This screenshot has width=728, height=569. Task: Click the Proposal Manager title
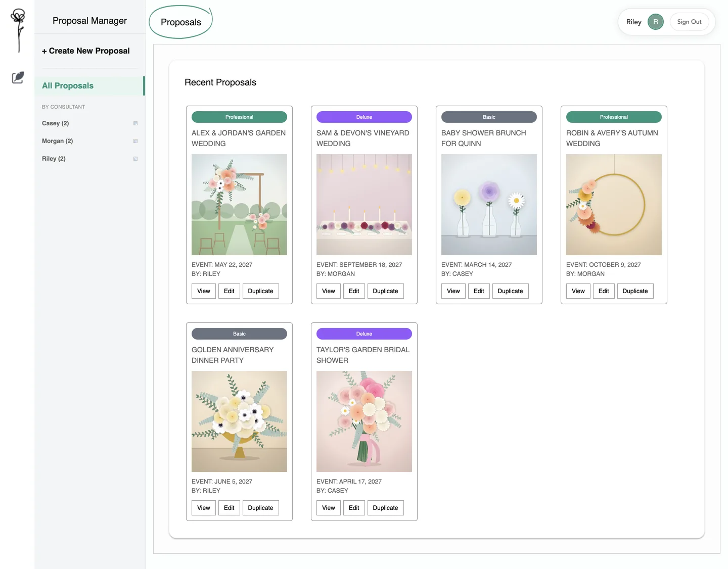[x=90, y=21]
